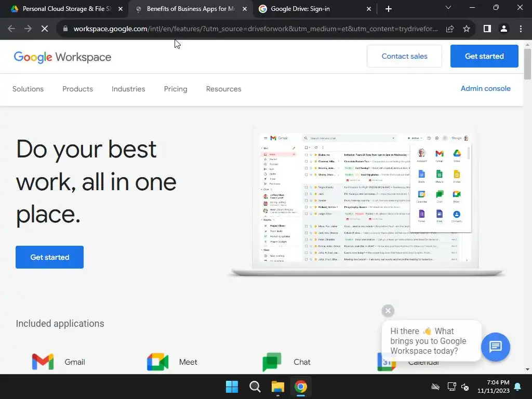
Task: Open Windows taskbar search
Action: [255, 387]
